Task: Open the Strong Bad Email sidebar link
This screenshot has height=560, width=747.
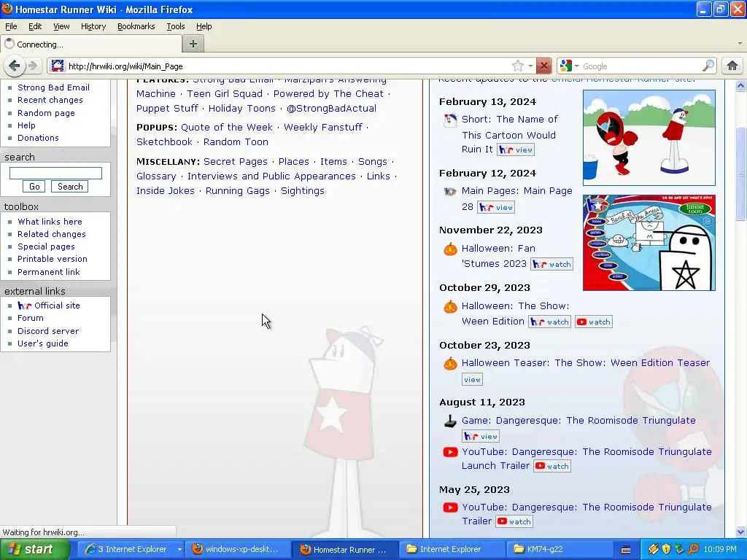Action: click(53, 87)
